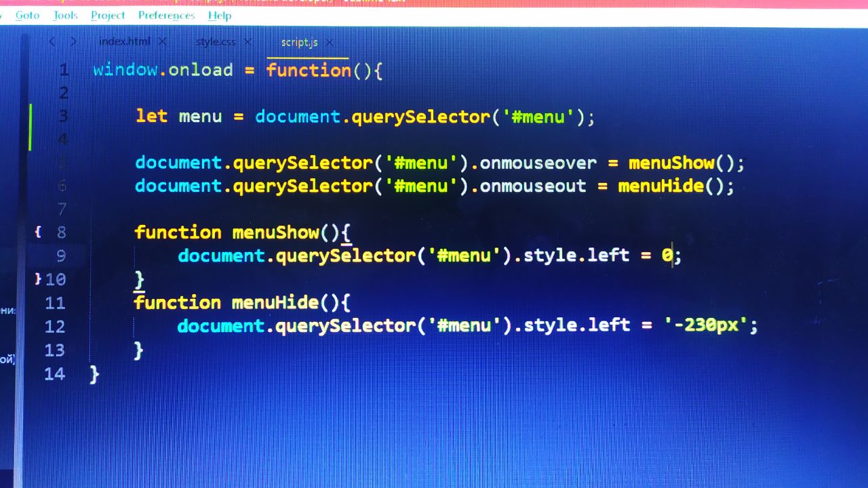Click the 'function' keyword on line 1
Screen dimensions: 868x488
(309, 70)
